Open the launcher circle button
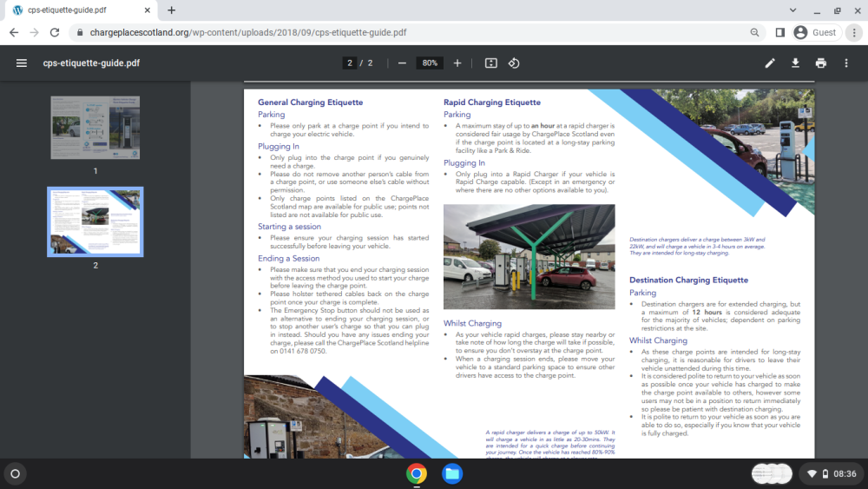 16,474
